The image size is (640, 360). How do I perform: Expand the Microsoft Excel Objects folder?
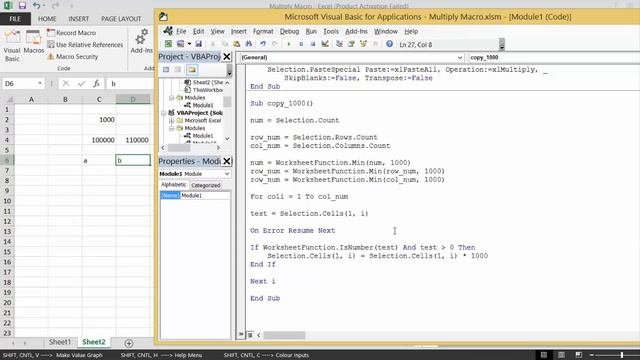pos(171,120)
